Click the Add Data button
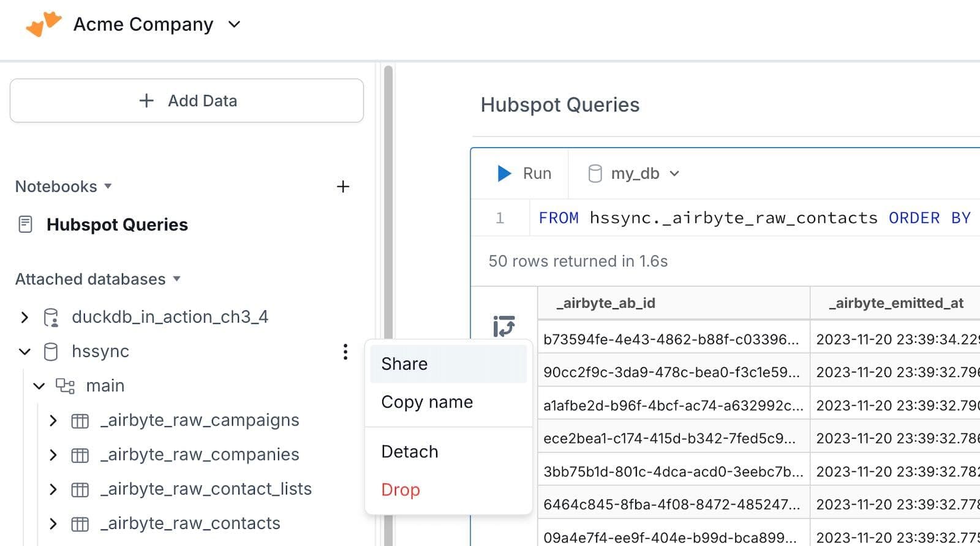Screen dimensions: 980x546 [x=187, y=100]
